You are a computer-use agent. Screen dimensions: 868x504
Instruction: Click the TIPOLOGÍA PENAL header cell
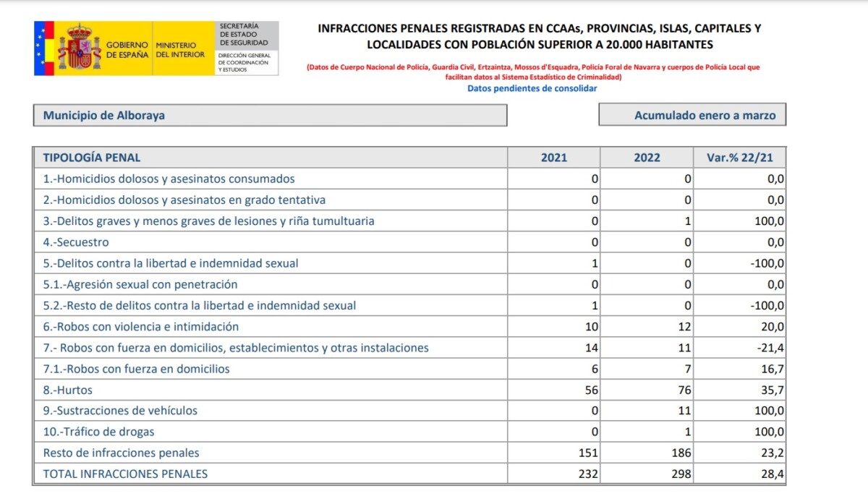coord(93,156)
